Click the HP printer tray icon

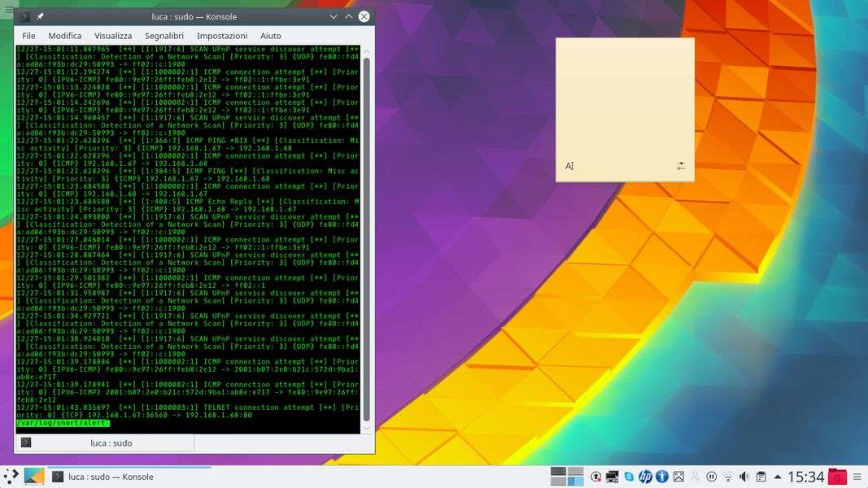pos(645,477)
